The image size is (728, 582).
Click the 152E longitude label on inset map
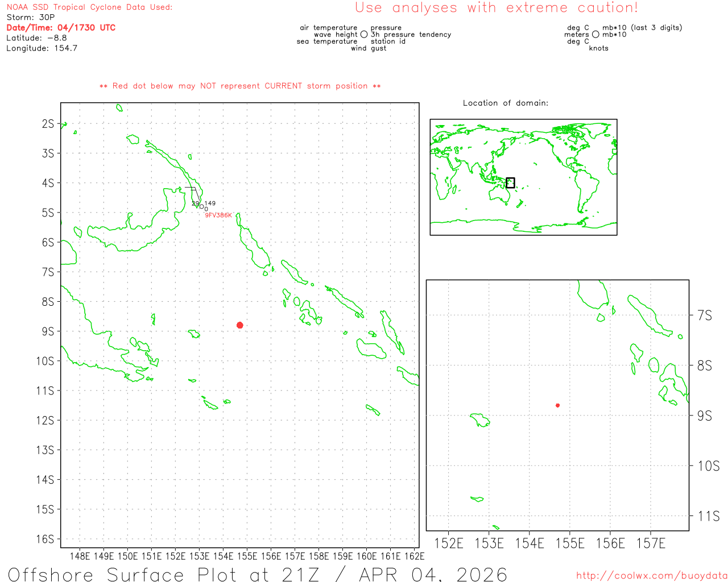(x=449, y=543)
